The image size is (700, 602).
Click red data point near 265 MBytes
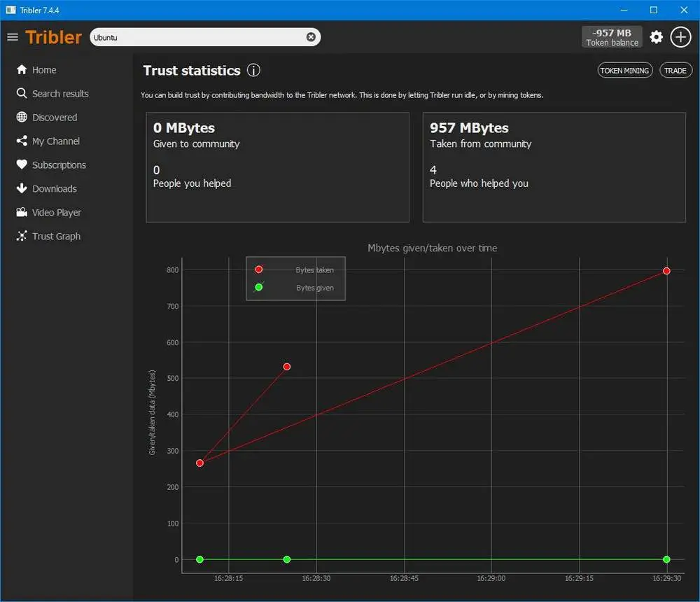[x=199, y=463]
